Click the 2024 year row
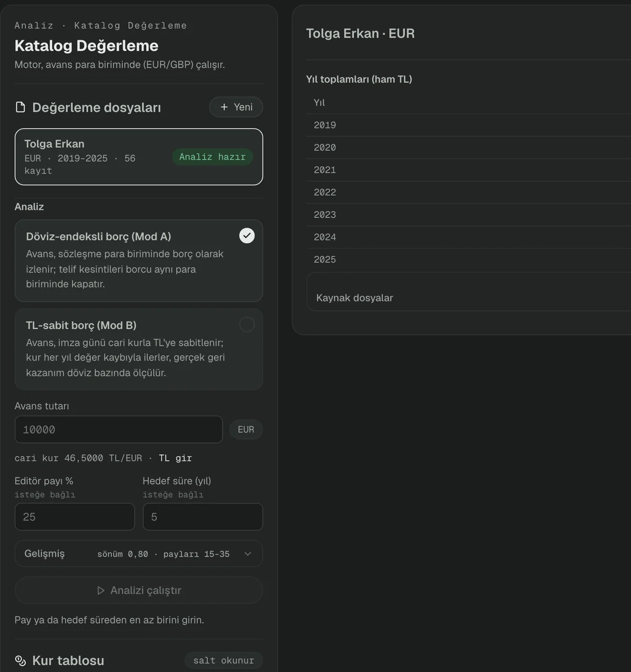This screenshot has width=631, height=672. 469,237
